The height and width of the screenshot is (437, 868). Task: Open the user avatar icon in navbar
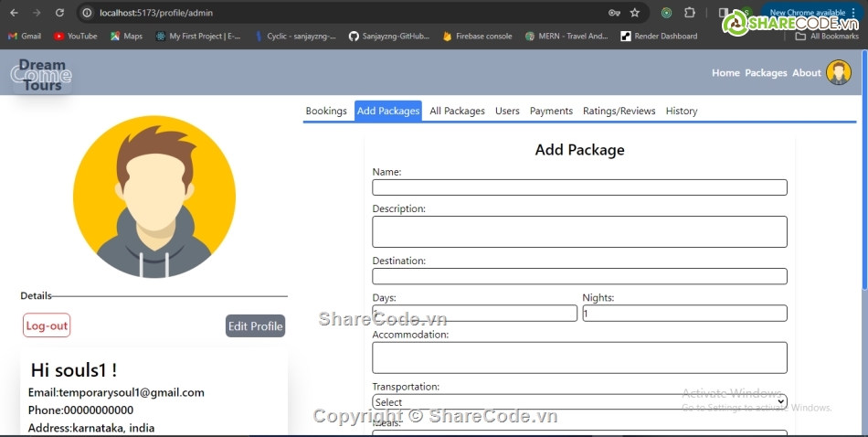(x=838, y=73)
